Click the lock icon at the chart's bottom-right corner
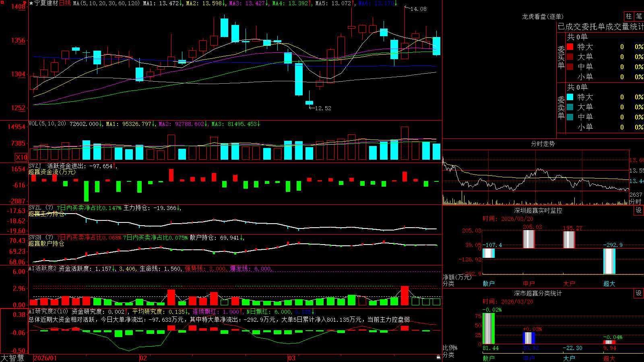 pos(438,357)
